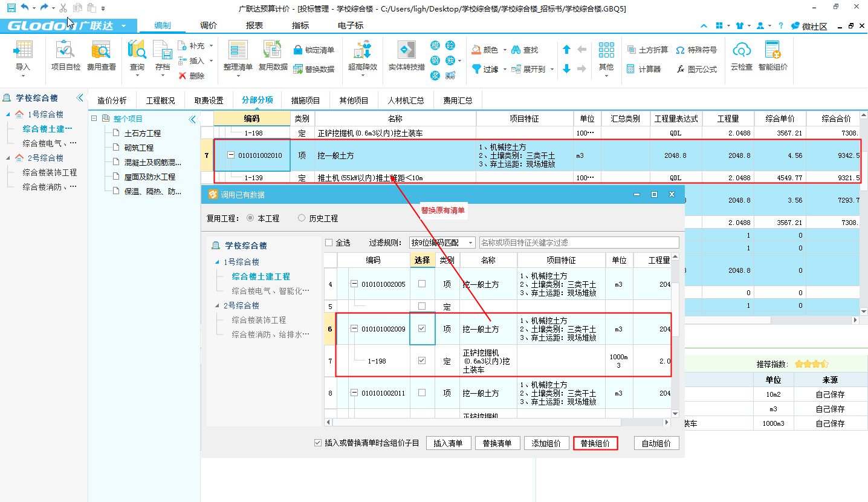868x502 pixels.
Task: Click the 超高降效 icon
Action: pos(362,50)
